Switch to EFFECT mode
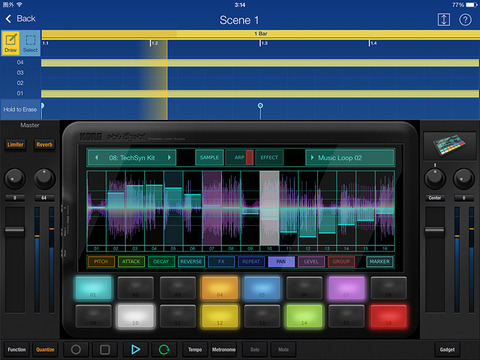This screenshot has height=360, width=480. pyautogui.click(x=269, y=157)
